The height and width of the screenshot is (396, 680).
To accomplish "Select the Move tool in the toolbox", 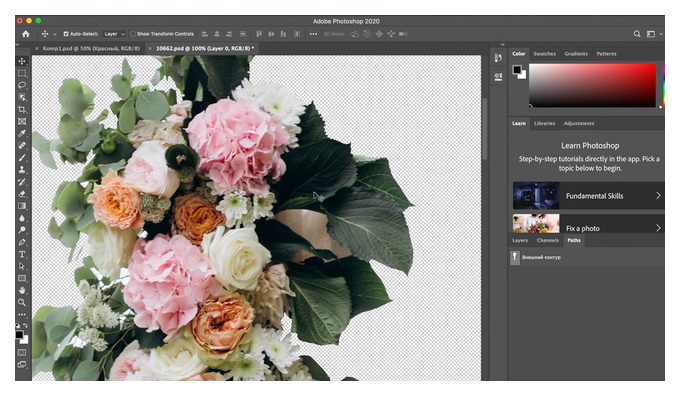I will (22, 61).
